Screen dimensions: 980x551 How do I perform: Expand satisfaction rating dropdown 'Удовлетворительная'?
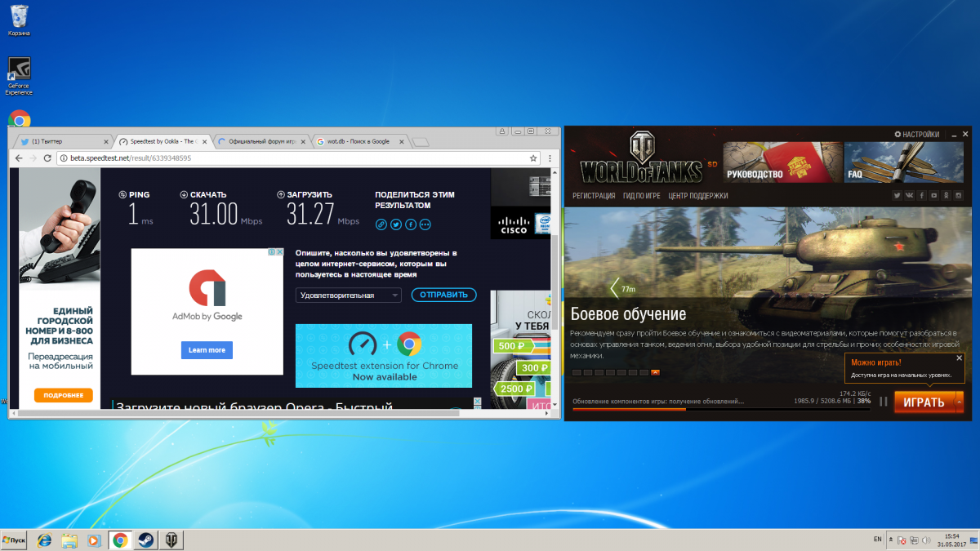(349, 295)
